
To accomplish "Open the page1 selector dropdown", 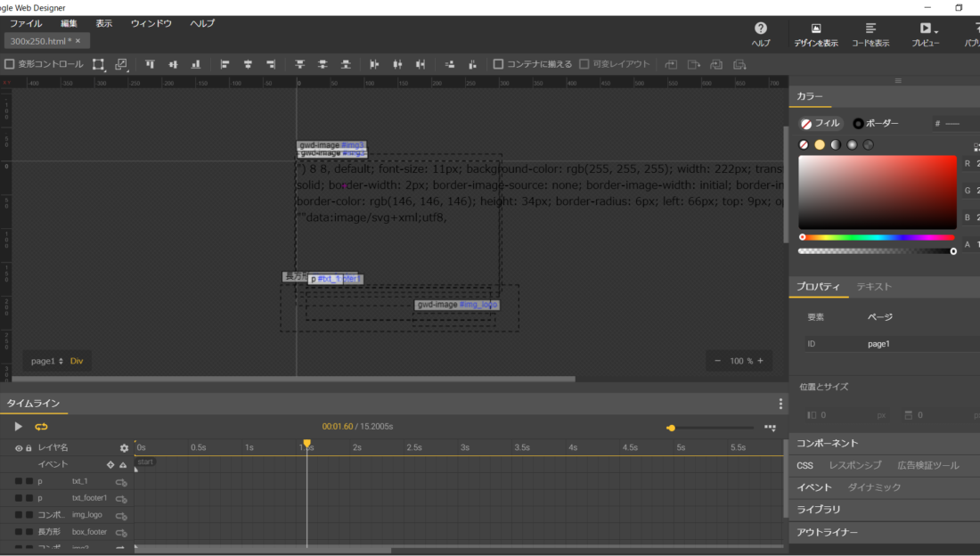I will (47, 361).
